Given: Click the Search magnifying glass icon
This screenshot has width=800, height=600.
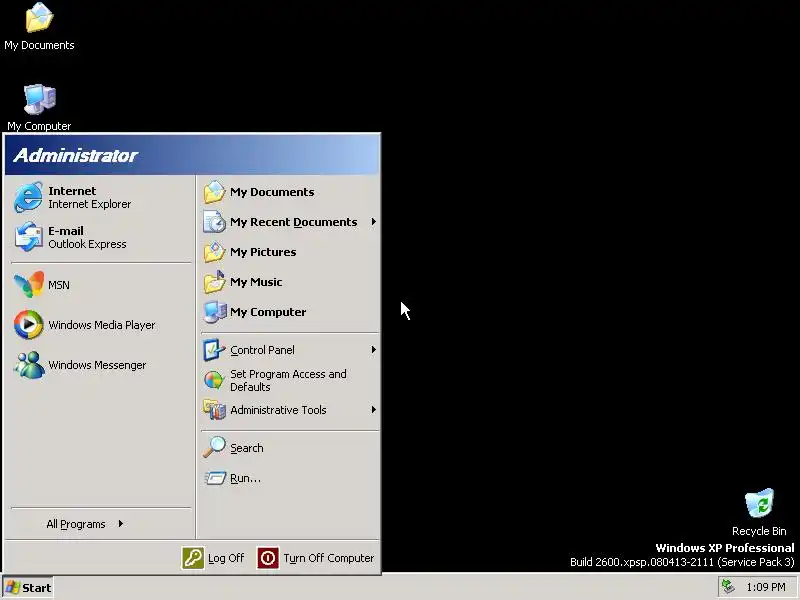Looking at the screenshot, I should pyautogui.click(x=214, y=447).
